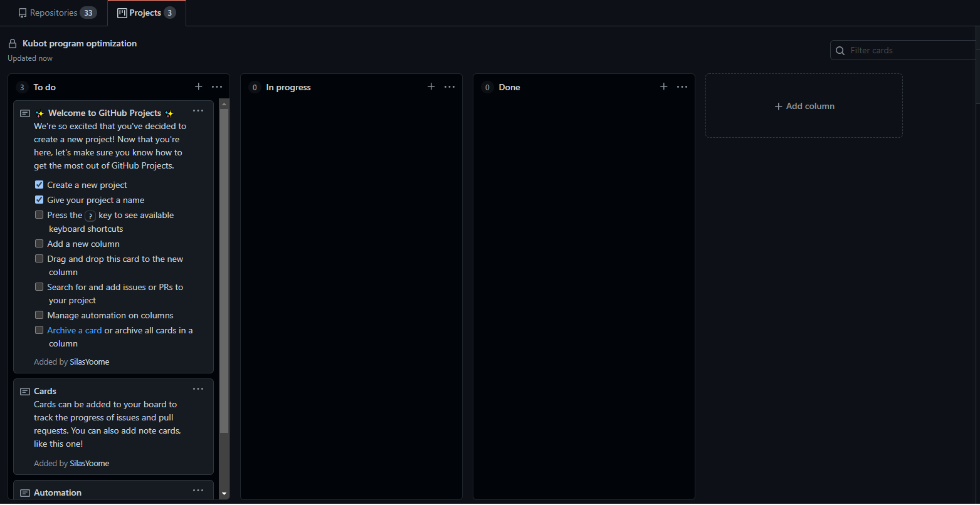Click the lock icon beside the project name

click(13, 43)
